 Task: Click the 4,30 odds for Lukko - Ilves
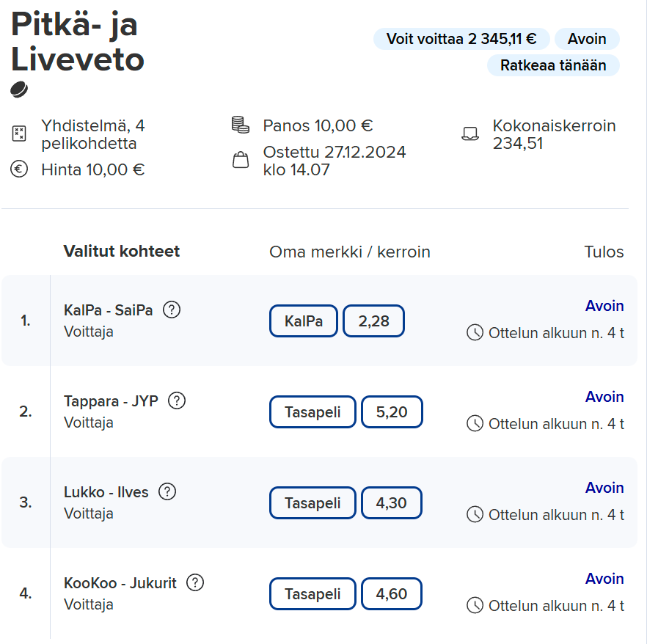[392, 503]
